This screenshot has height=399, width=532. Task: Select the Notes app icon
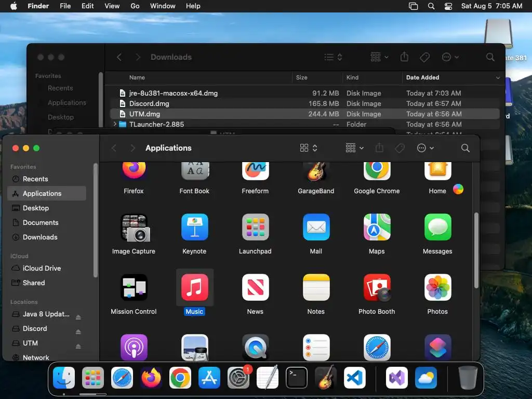click(x=316, y=287)
